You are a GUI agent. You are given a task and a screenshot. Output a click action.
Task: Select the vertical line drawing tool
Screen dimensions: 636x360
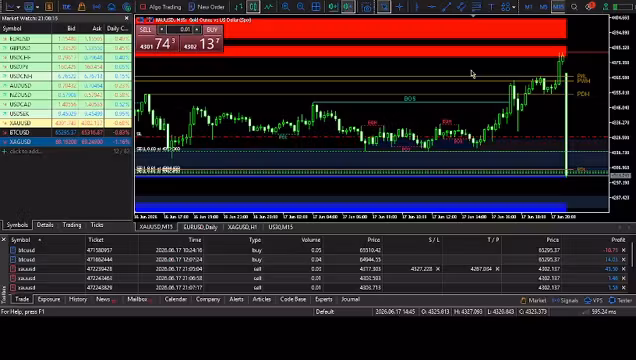point(417,7)
